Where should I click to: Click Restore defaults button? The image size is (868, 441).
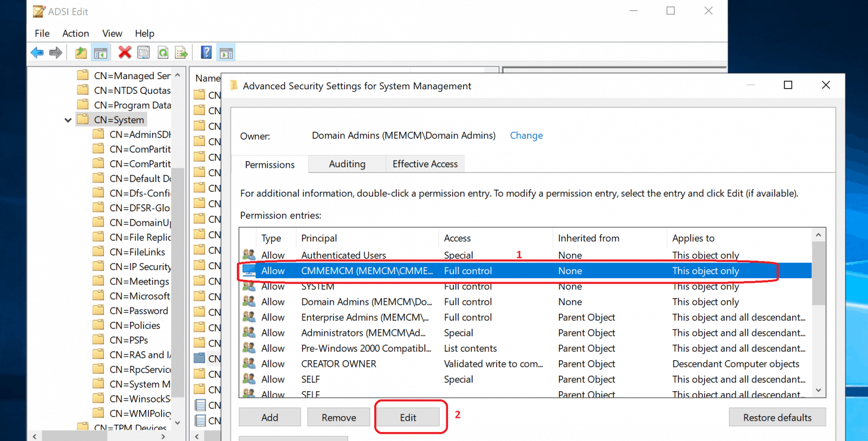click(x=777, y=417)
